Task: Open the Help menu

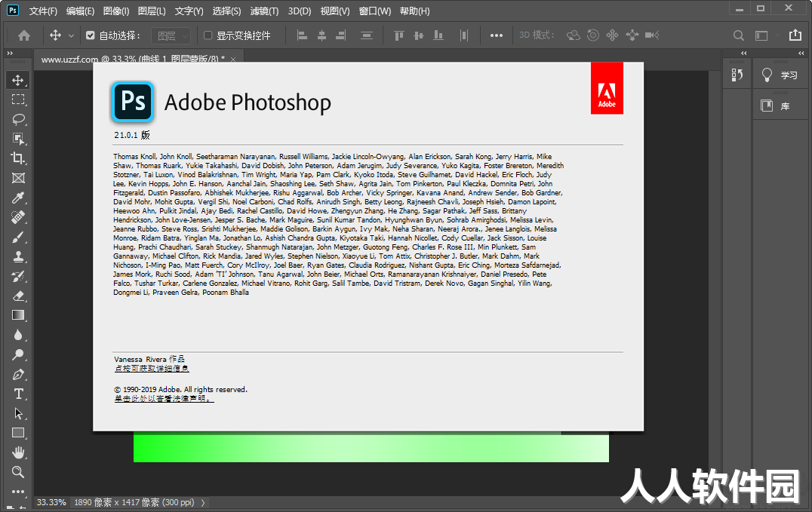Action: pos(415,11)
